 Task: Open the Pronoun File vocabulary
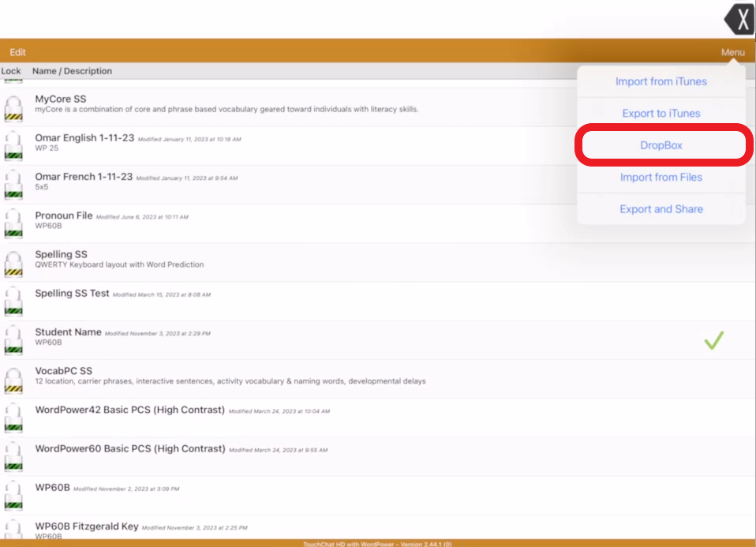tap(378, 224)
